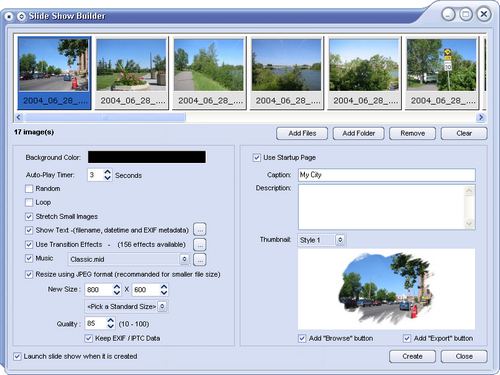
Task: Click the startup page thumbnail preview image
Action: coord(386,289)
